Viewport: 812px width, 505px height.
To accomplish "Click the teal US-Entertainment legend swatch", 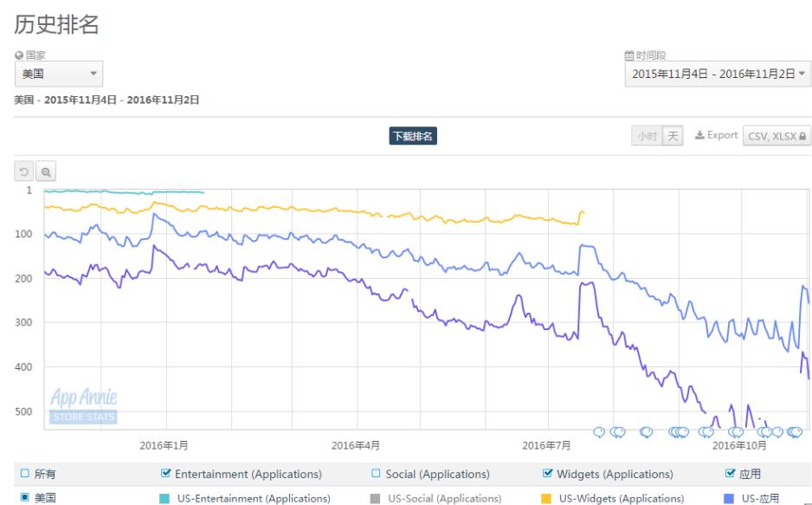I will (165, 498).
